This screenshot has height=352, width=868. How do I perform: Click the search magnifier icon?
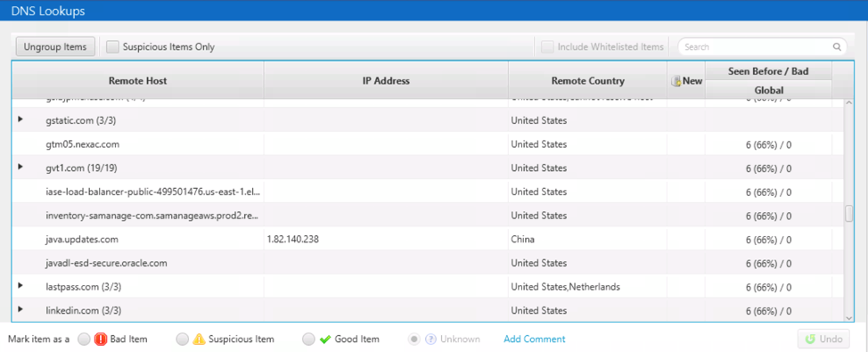(x=837, y=47)
